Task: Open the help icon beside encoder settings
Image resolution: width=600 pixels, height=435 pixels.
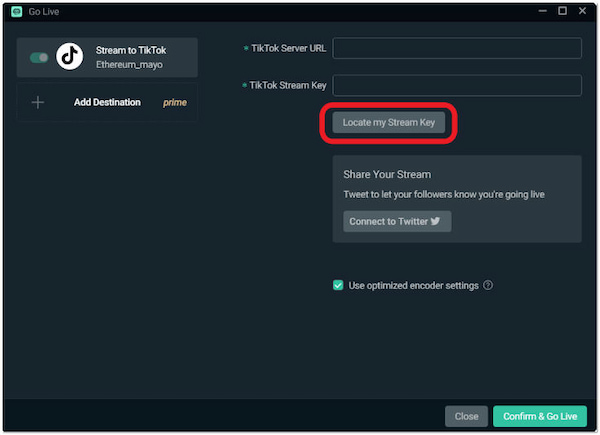Action: point(488,285)
